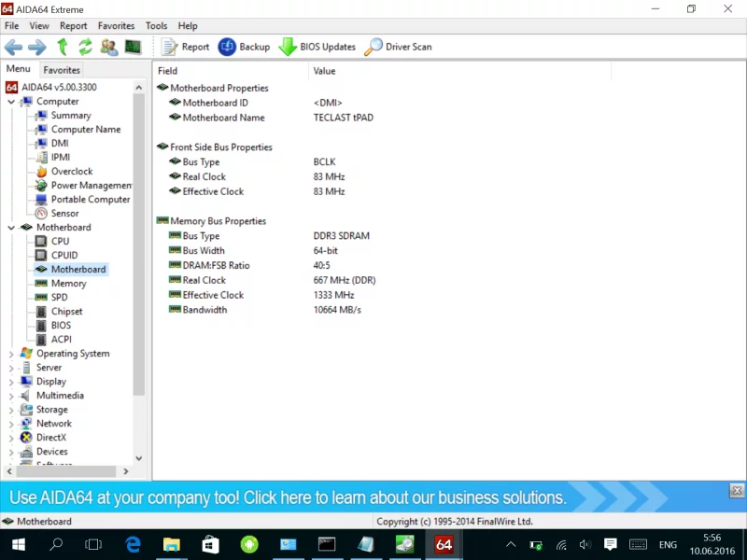
Task: Refresh using the green circular arrows icon
Action: click(86, 47)
